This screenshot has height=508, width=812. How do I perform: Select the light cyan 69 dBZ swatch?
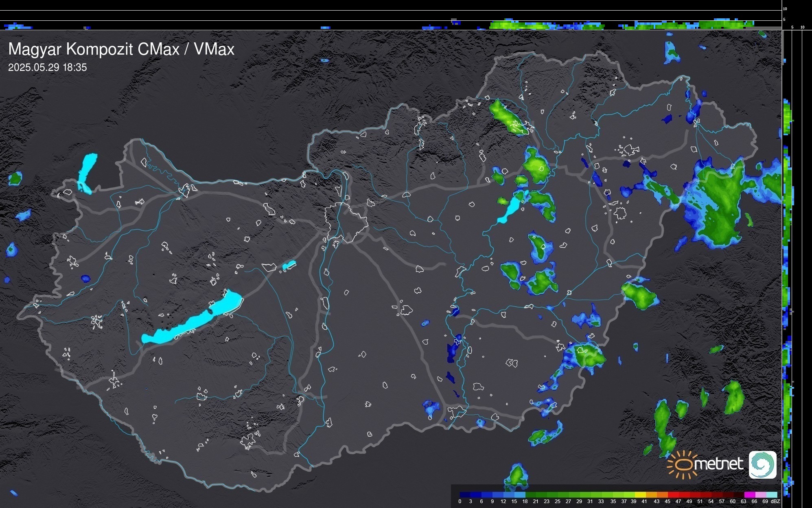771,495
